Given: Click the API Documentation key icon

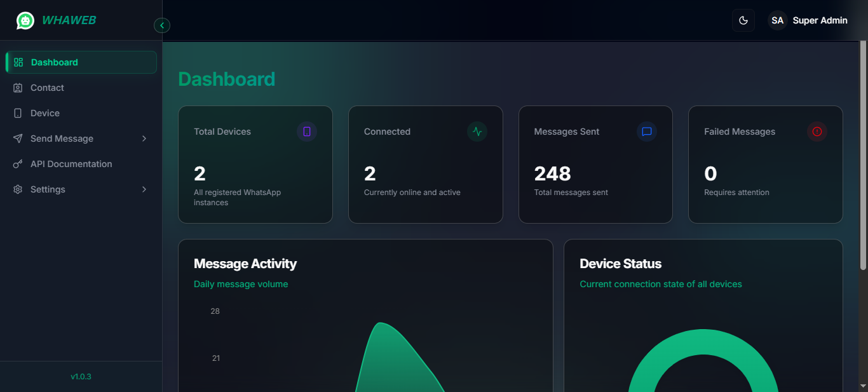Looking at the screenshot, I should 17,163.
